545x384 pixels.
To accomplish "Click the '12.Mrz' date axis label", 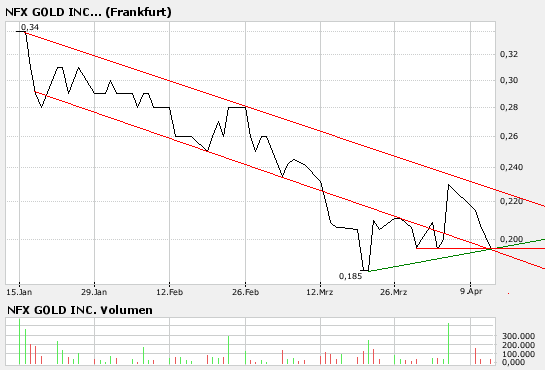I will click(320, 292).
